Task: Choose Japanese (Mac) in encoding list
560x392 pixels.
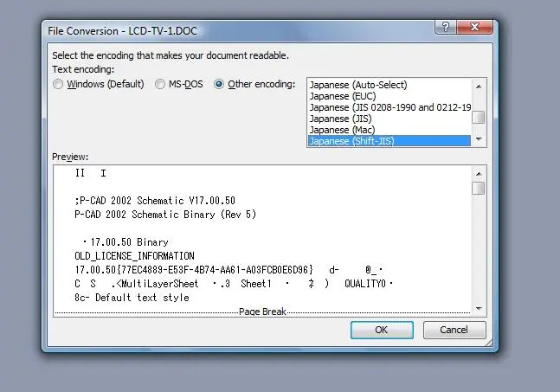Action: point(389,130)
